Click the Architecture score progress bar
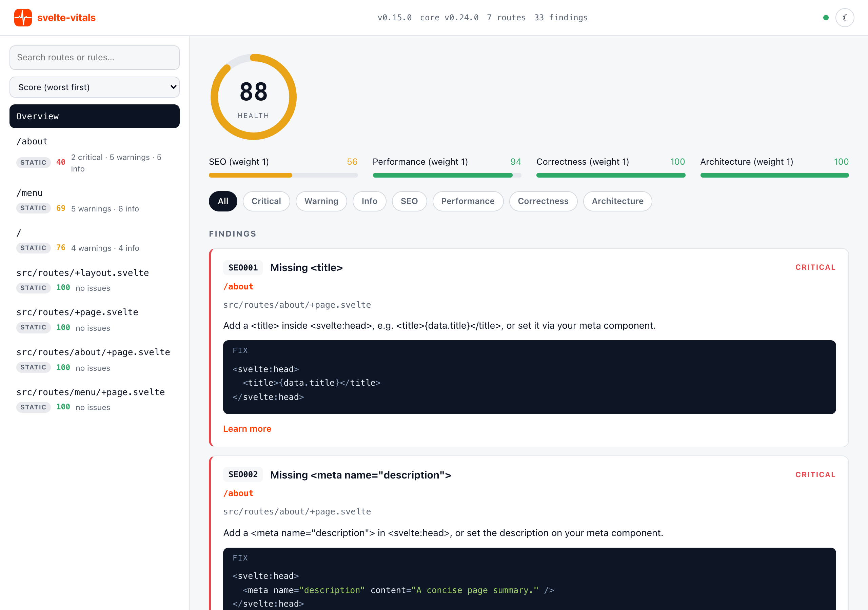 pyautogui.click(x=775, y=175)
